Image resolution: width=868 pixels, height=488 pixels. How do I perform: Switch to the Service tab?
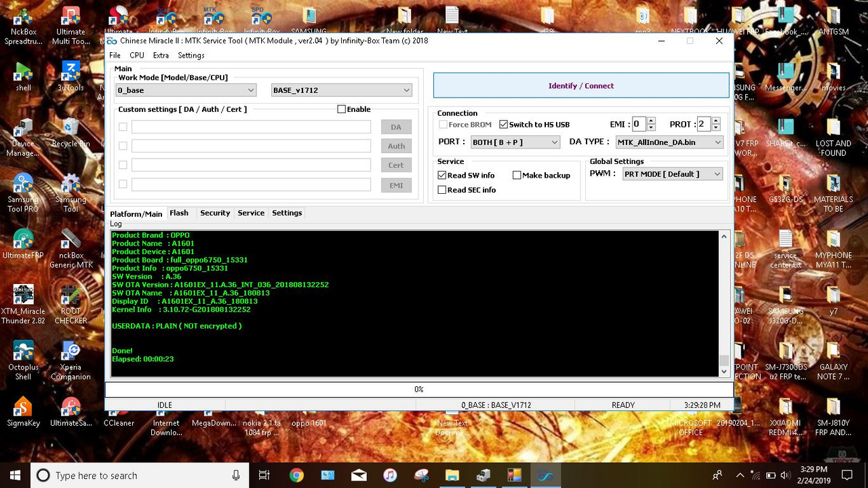tap(251, 213)
